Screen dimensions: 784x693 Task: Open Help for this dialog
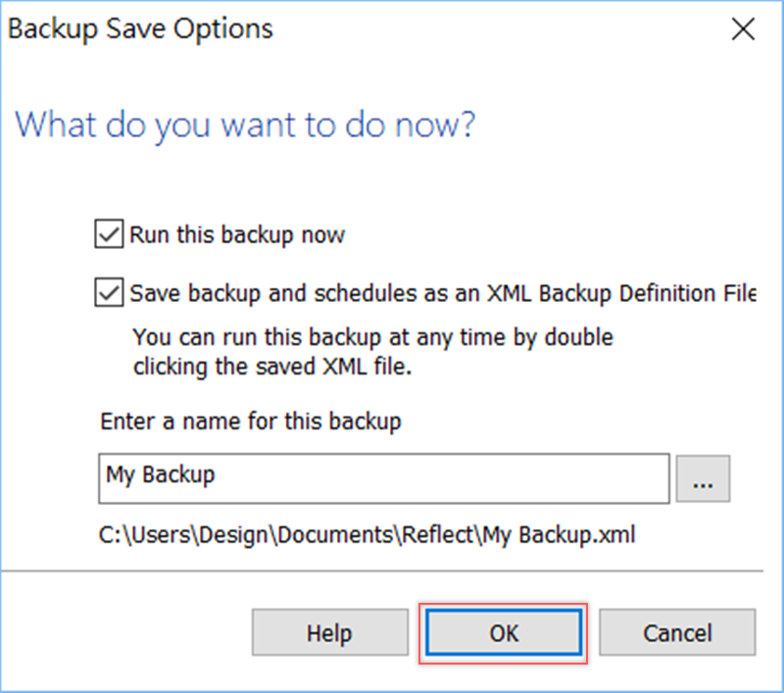pos(329,633)
